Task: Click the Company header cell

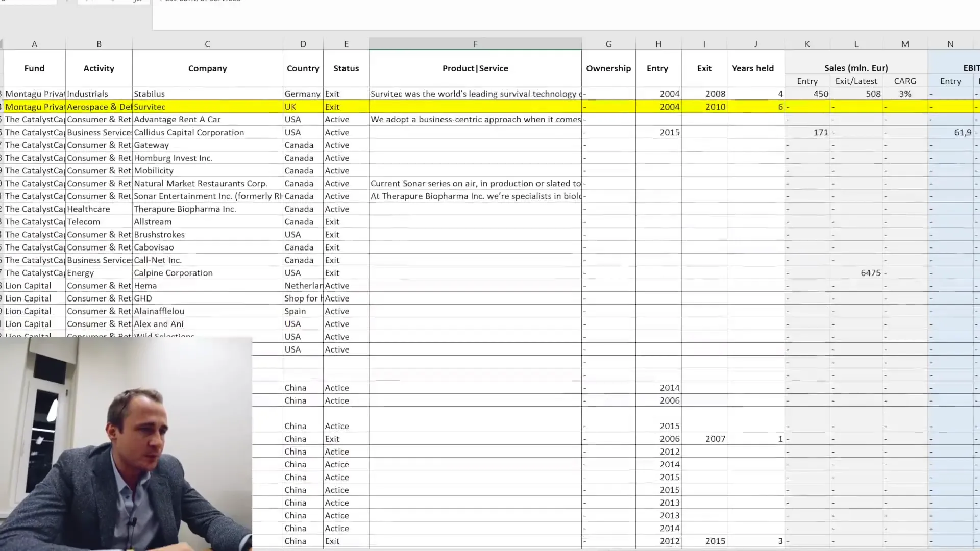Action: click(x=207, y=68)
